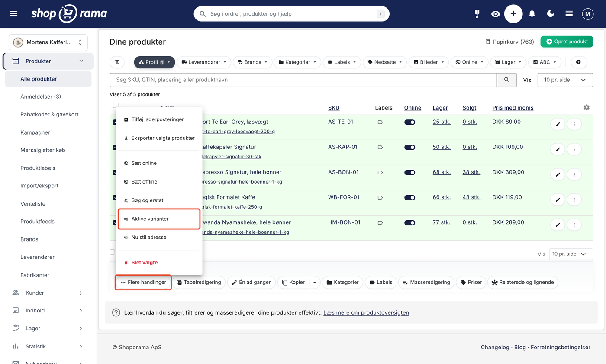The image size is (606, 364).
Task: Click the label tag icon for AS-TE-01
Action: click(380, 122)
